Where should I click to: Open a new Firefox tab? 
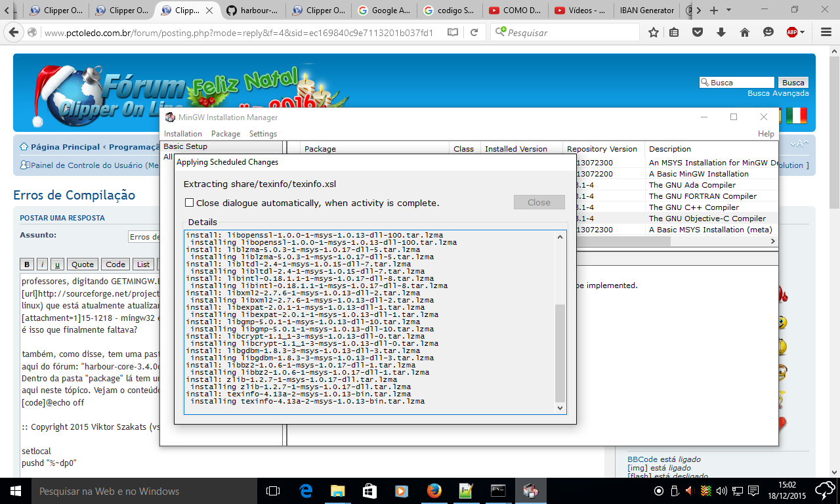coord(714,10)
